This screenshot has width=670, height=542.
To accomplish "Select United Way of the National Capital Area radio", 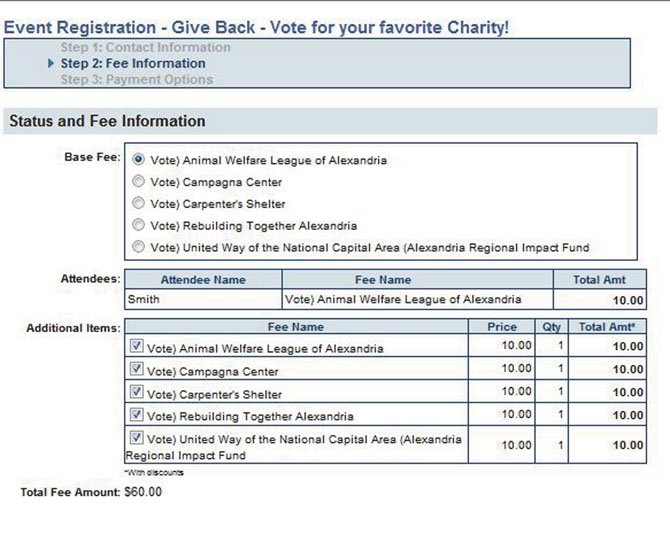I will tap(138, 246).
